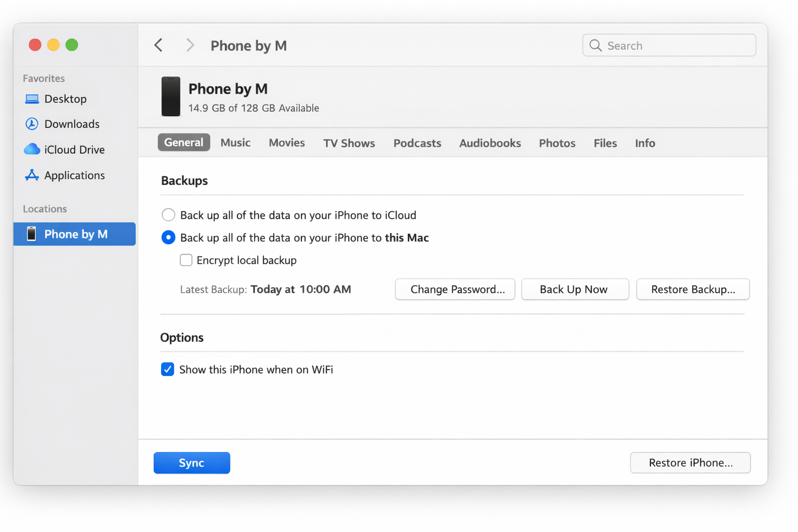Image resolution: width=798 pixels, height=532 pixels.
Task: Click the Applications icon in sidebar
Action: (x=32, y=175)
